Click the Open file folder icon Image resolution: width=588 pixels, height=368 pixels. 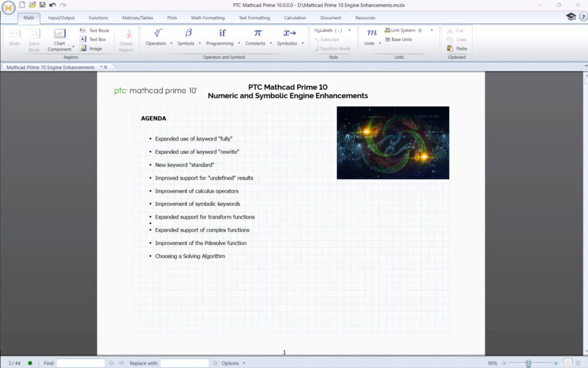click(x=32, y=5)
